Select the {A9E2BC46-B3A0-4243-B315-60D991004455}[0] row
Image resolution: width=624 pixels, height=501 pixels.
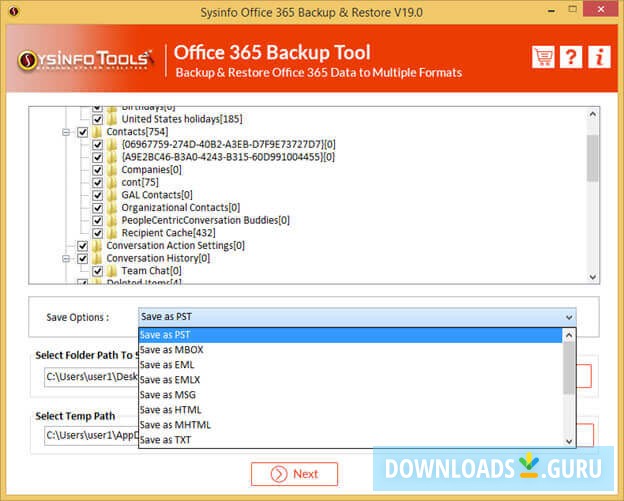228,157
